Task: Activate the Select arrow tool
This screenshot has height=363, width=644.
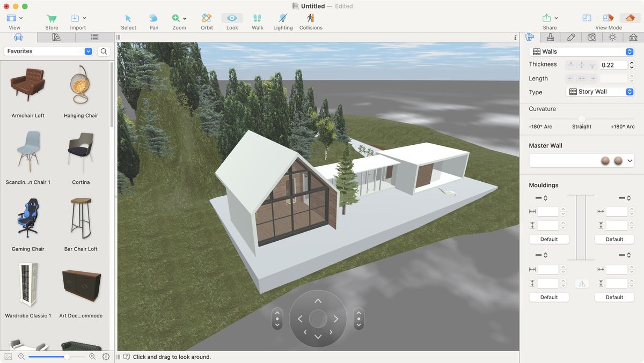Action: click(x=128, y=18)
